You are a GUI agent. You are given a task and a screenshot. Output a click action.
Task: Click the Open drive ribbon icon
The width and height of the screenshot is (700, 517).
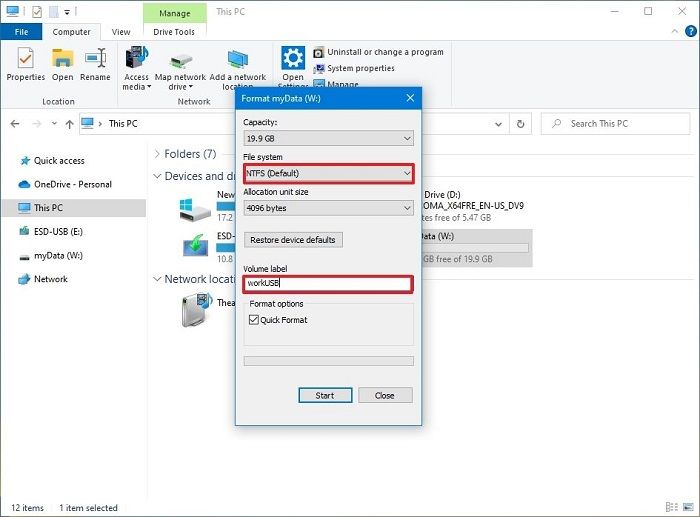62,65
